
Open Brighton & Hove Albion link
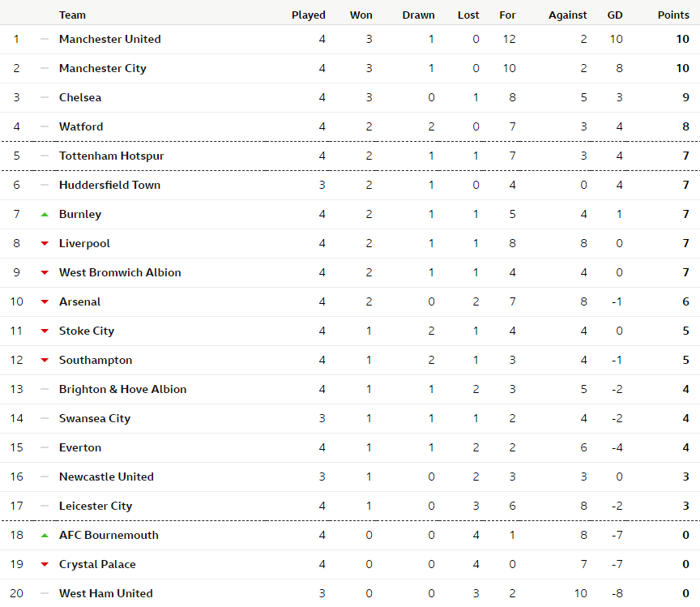(x=122, y=389)
